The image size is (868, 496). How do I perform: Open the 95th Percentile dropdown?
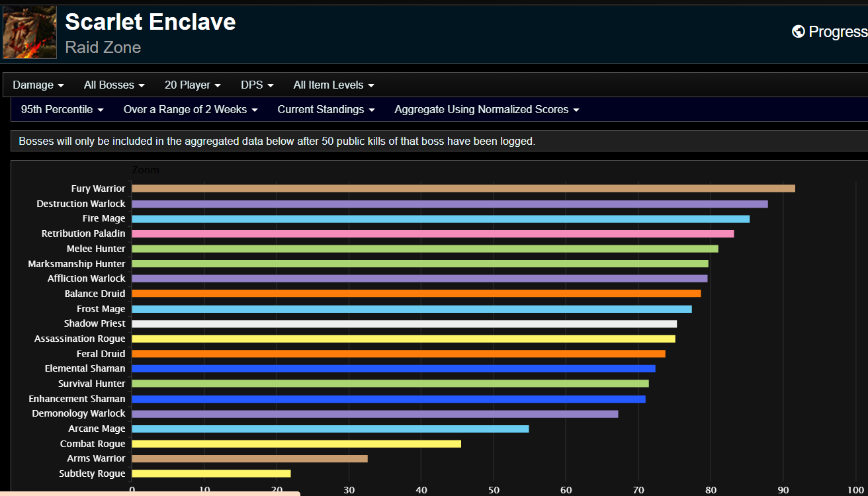(62, 109)
